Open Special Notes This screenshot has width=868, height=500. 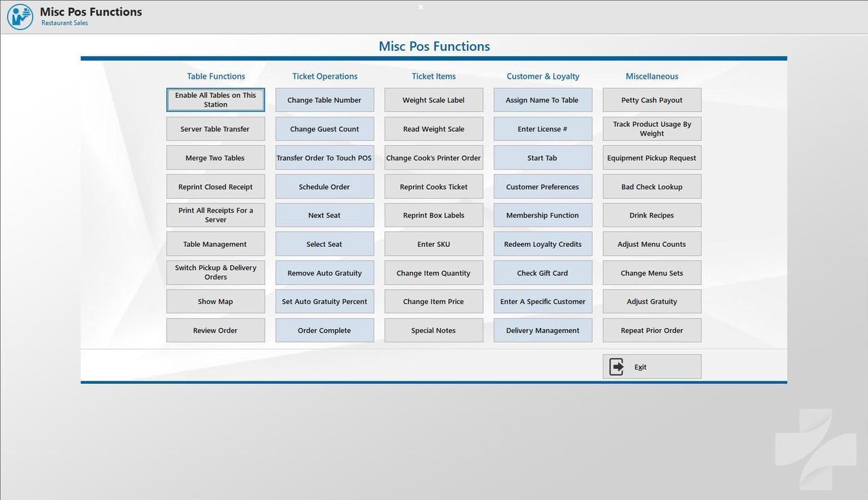click(434, 330)
